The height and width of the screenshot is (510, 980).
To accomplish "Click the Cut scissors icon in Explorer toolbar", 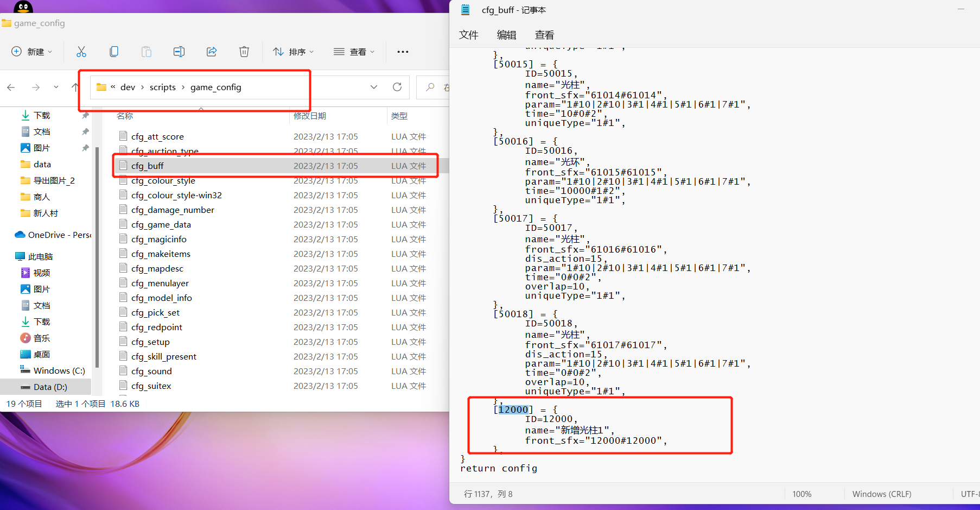I will pyautogui.click(x=81, y=52).
